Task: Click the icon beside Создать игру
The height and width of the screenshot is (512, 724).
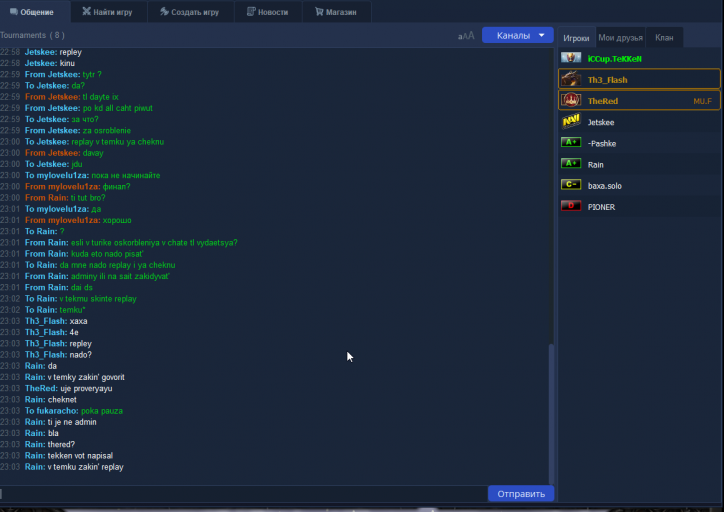Action: 164,12
